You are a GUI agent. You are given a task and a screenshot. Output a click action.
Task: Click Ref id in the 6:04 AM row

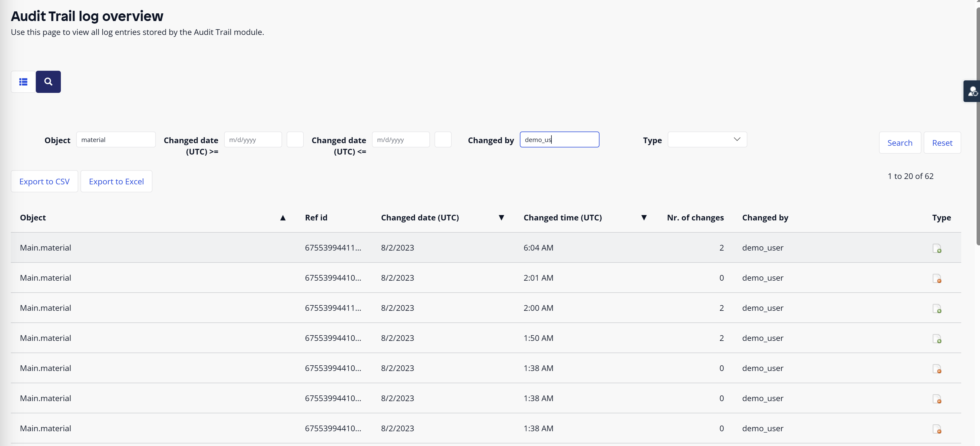[333, 248]
